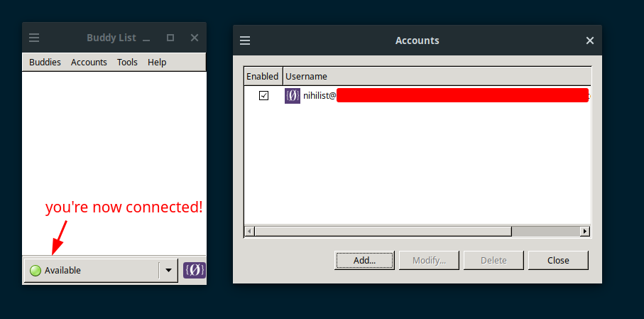The image size is (644, 319).
Task: Close the Accounts window with X icon
Action: 590,40
